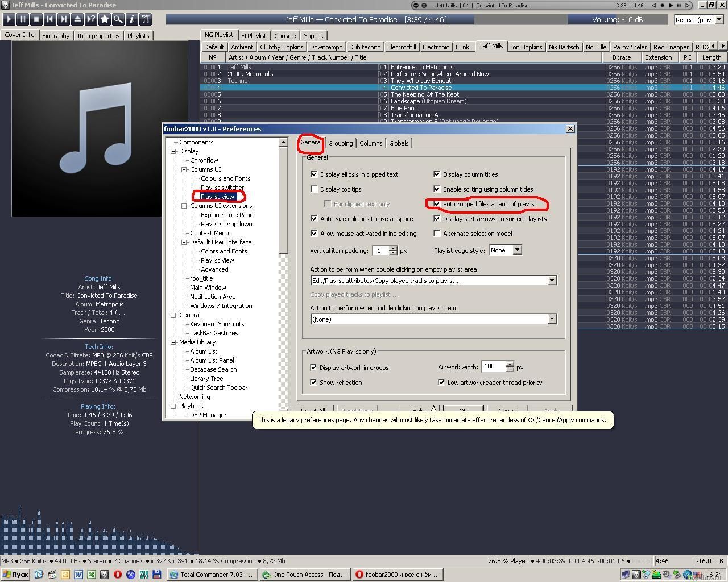This screenshot has width=728, height=582.
Task: Collapse the Media Library tree node
Action: pos(173,342)
